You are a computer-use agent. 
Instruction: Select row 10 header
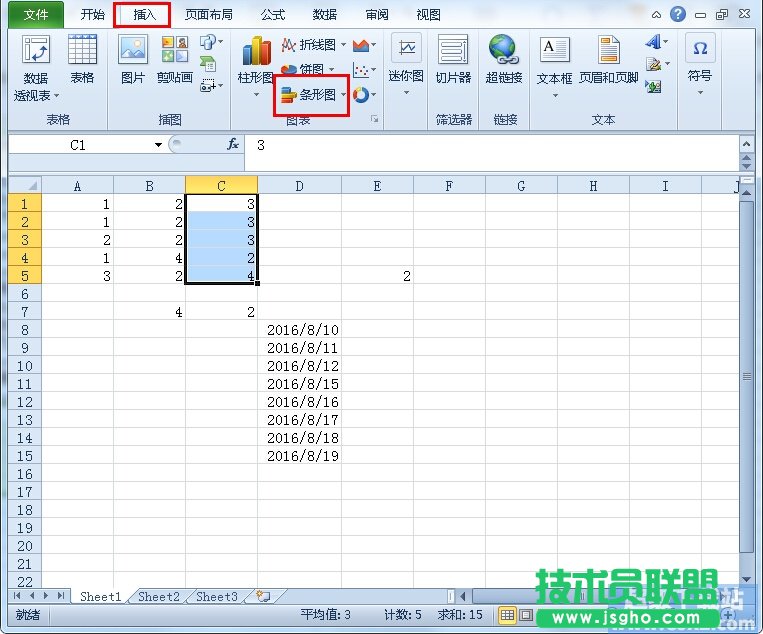(25, 366)
